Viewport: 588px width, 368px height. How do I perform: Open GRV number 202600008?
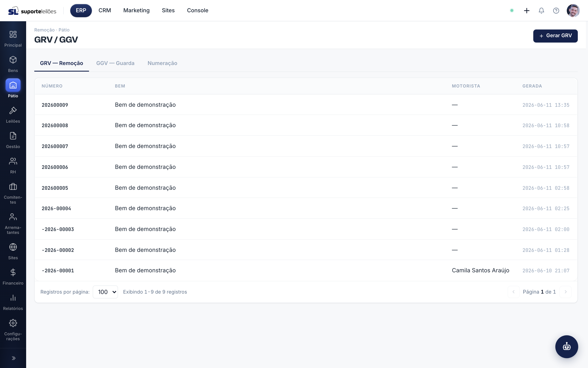(55, 125)
